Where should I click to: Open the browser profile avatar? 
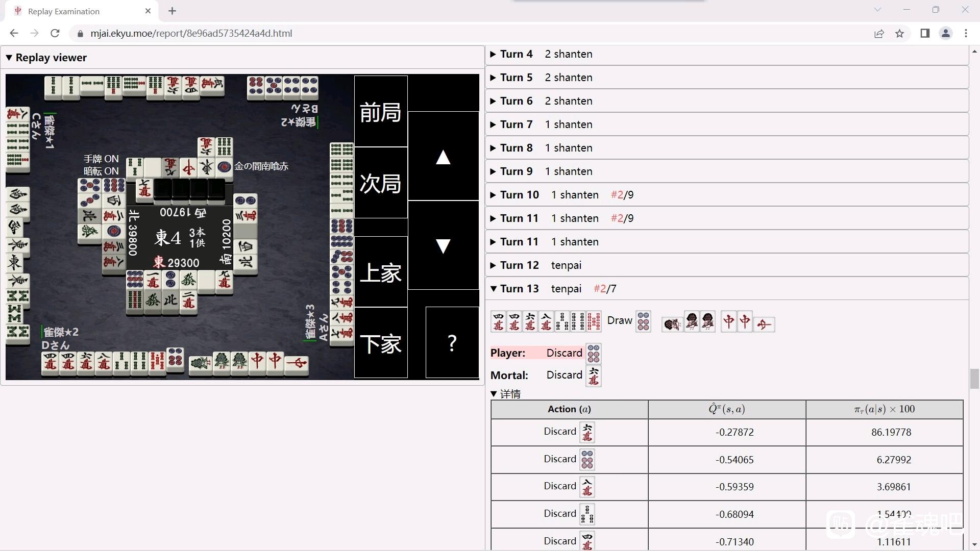[x=945, y=33]
